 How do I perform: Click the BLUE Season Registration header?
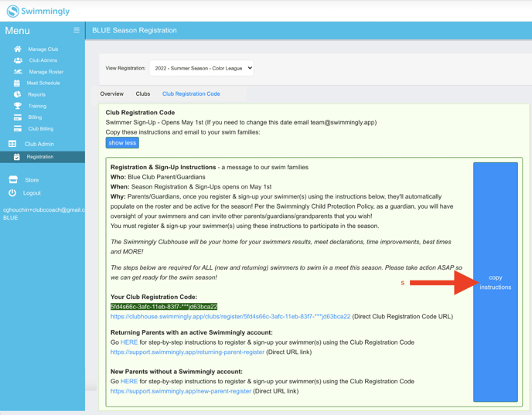tap(135, 30)
